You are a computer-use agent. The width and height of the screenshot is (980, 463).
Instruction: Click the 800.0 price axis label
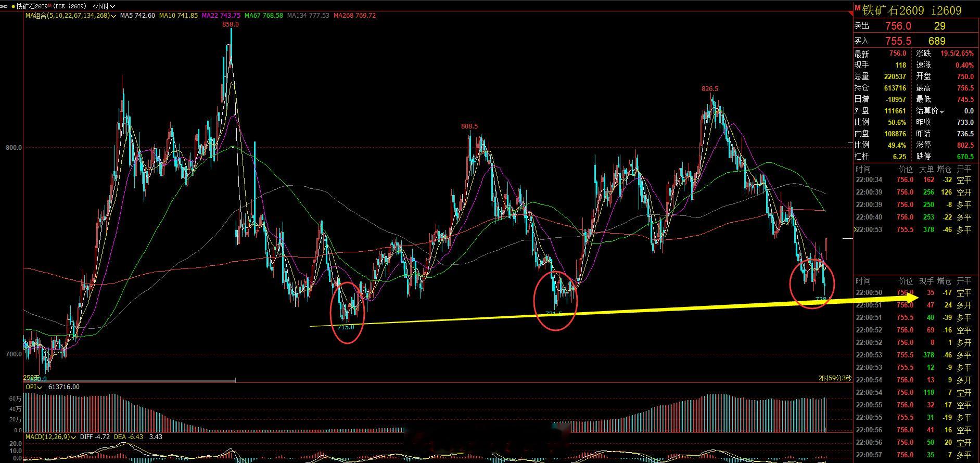click(14, 148)
